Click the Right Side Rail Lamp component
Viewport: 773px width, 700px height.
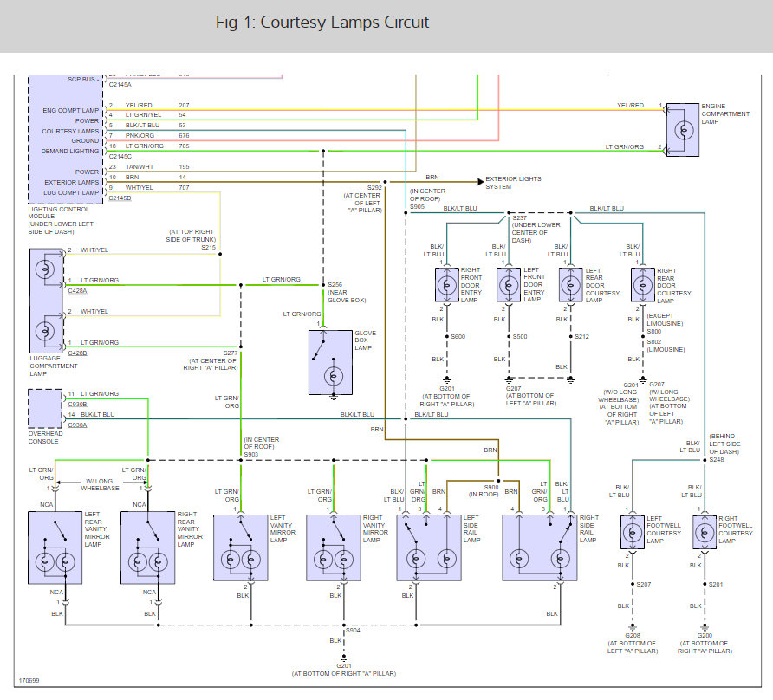point(539,548)
